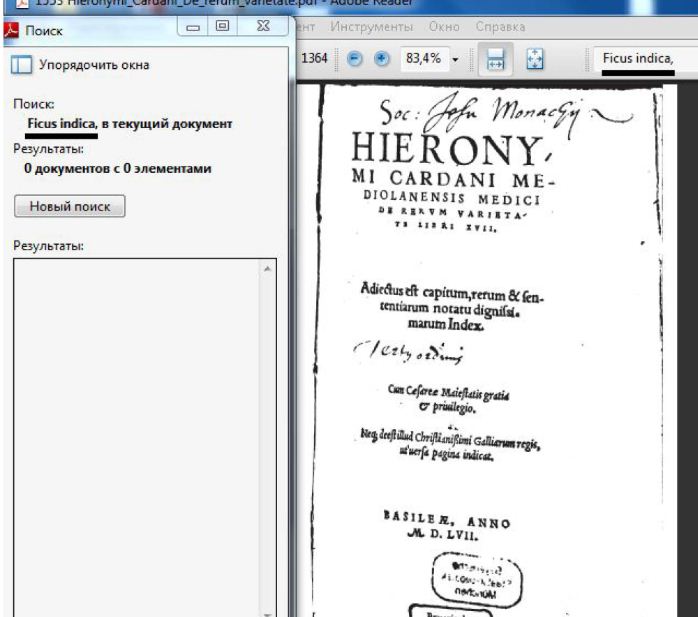The width and height of the screenshot is (698, 617).
Task: Click the Arrange windows icon
Action: (21, 65)
